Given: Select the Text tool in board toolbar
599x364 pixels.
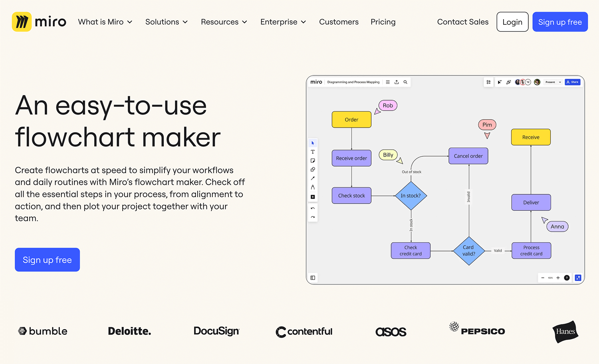Looking at the screenshot, I should pos(313,152).
